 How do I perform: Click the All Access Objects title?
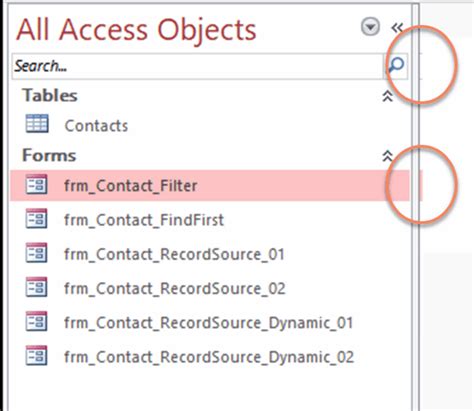coord(136,30)
